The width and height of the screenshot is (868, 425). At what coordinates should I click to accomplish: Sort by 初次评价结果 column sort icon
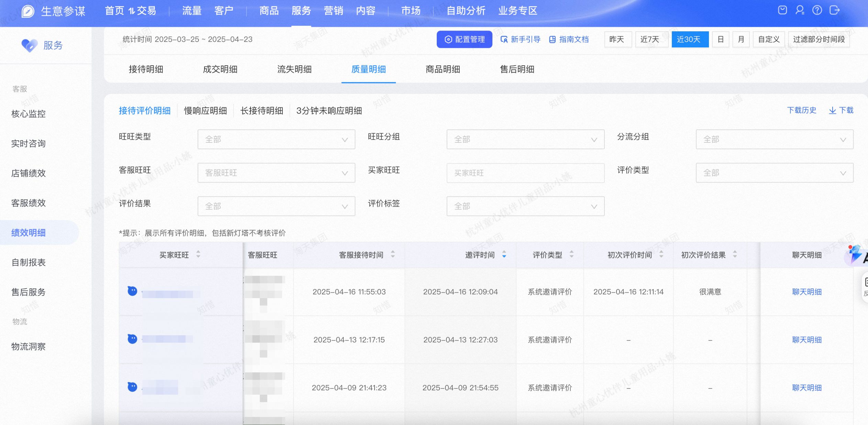coord(735,254)
